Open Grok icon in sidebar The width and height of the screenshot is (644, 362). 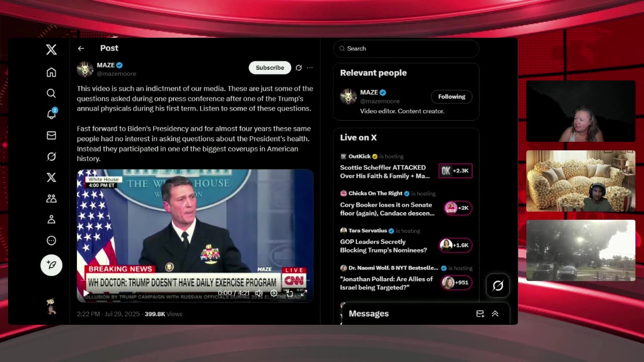[51, 156]
